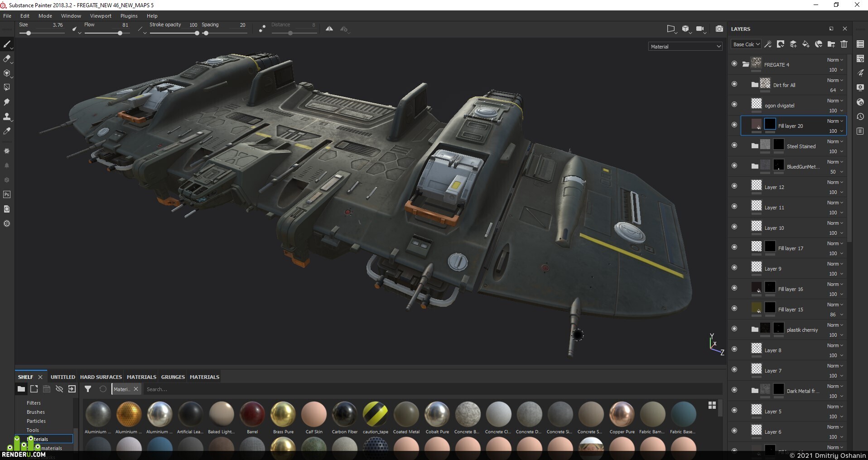Delete layer using the trash icon
This screenshot has width=868, height=460.
click(x=844, y=44)
